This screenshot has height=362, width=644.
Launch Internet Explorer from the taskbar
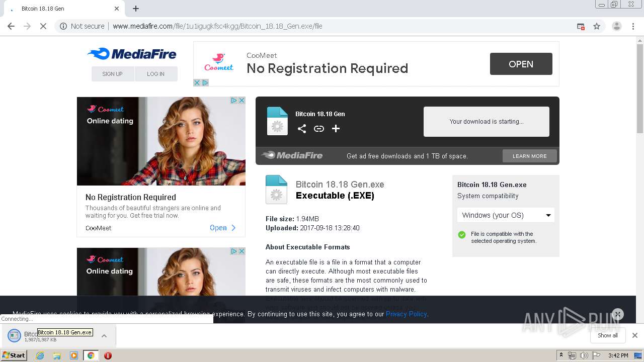pyautogui.click(x=40, y=355)
